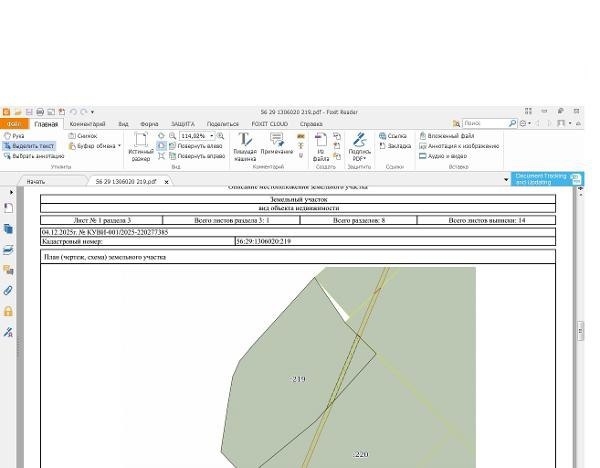Rotate the page left (Повернуть влево)
The height and width of the screenshot is (468, 600).
tap(196, 146)
